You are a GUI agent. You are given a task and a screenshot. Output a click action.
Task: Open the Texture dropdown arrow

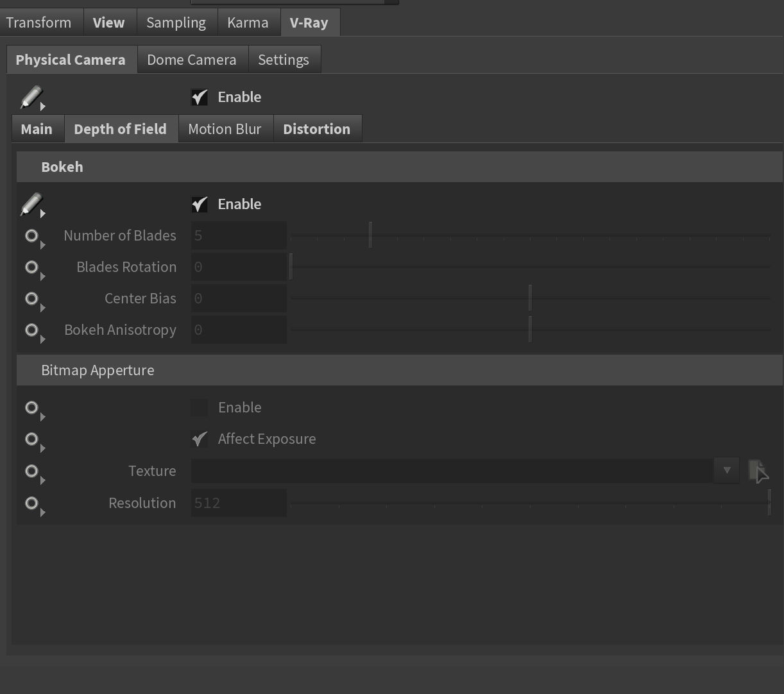click(726, 471)
